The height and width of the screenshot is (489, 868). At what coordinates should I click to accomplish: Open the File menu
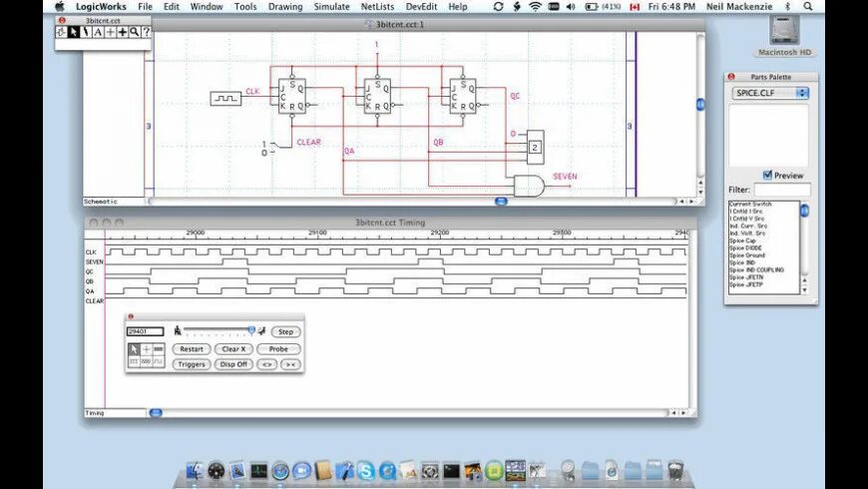pos(145,7)
